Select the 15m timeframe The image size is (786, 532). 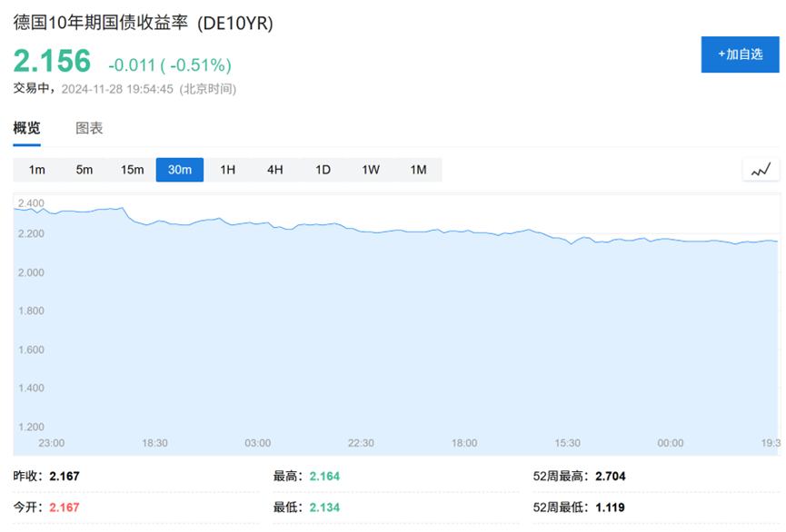[x=132, y=169]
